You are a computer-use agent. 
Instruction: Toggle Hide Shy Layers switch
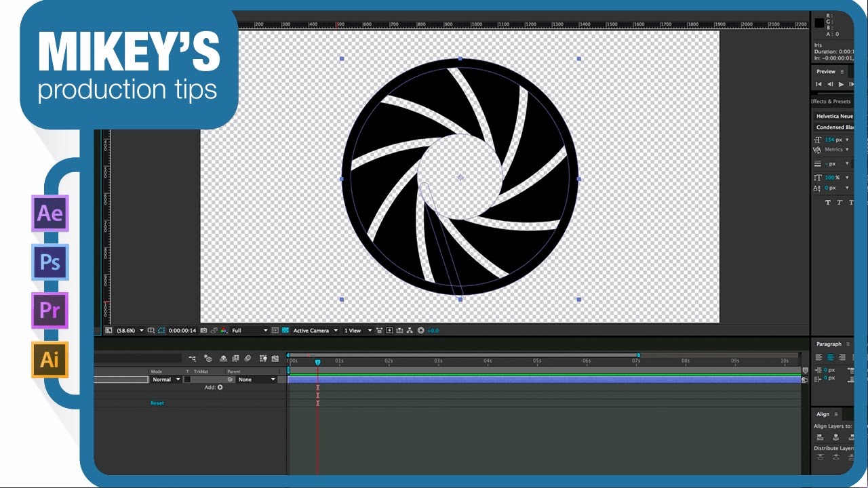(x=224, y=359)
